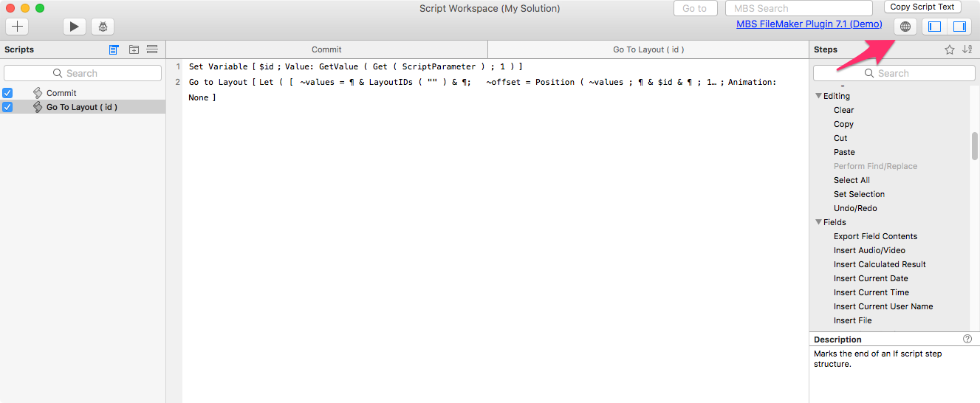Select the Copy script step
980x403 pixels.
click(x=843, y=124)
